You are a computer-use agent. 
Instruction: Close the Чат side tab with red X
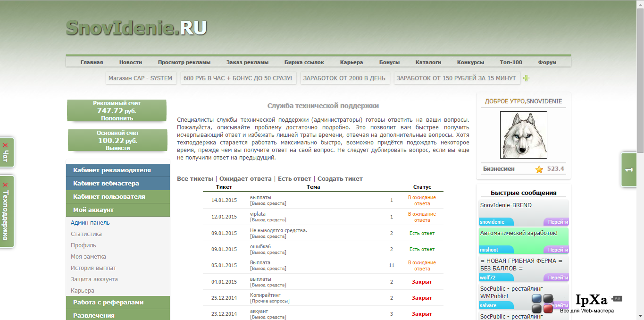pos(5,145)
